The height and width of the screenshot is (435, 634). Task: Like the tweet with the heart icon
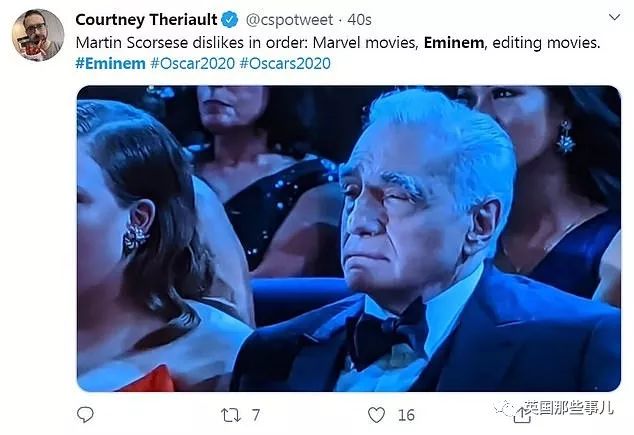376,414
